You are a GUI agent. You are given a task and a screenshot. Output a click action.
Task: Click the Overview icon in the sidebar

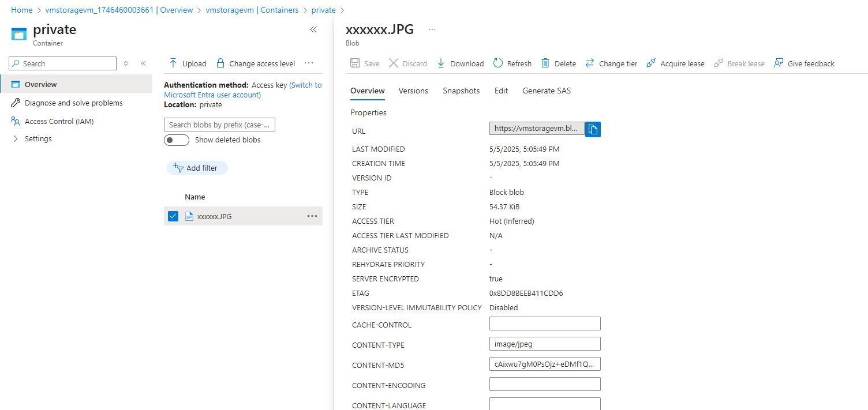16,84
